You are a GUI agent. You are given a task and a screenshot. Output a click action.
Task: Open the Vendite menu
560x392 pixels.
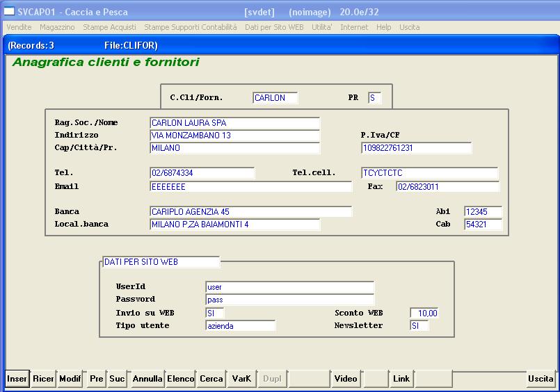(x=19, y=27)
